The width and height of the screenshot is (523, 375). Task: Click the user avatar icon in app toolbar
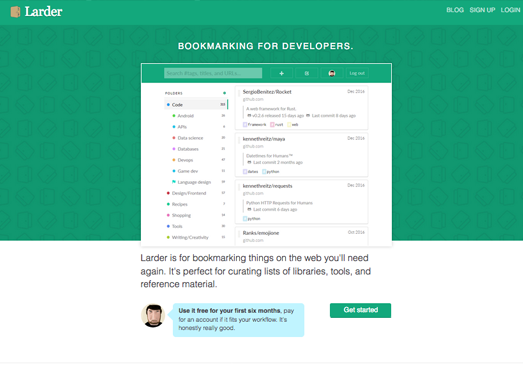pyautogui.click(x=332, y=73)
